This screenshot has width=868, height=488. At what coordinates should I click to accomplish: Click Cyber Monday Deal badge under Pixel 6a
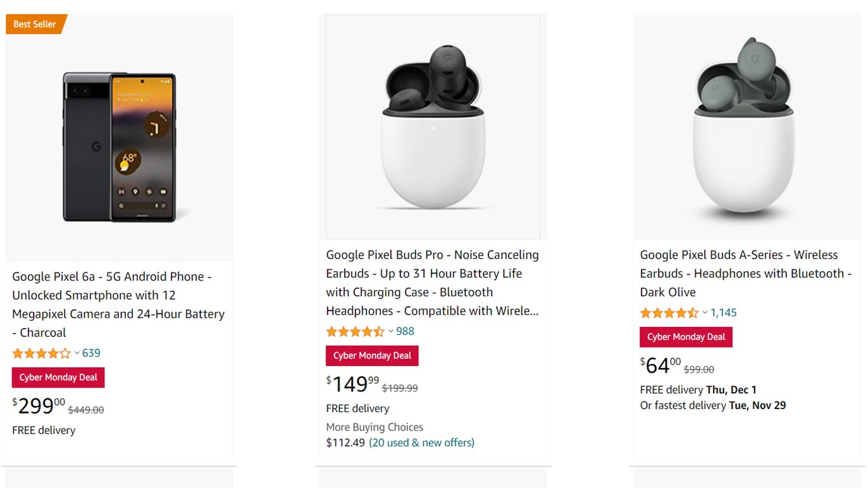click(58, 377)
